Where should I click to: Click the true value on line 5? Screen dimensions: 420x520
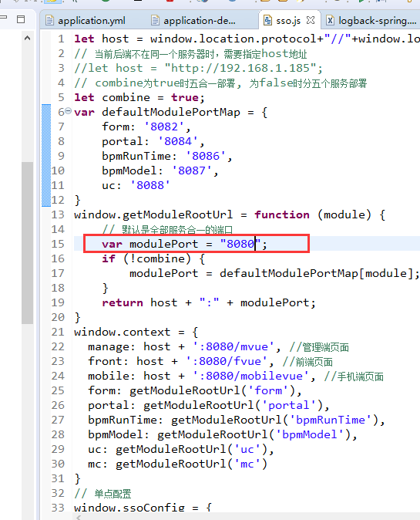point(185,97)
